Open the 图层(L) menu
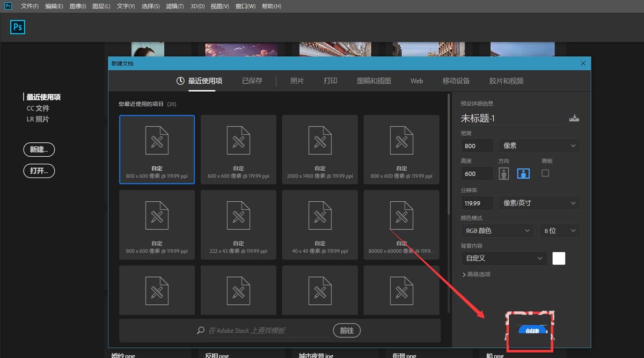 pyautogui.click(x=101, y=6)
